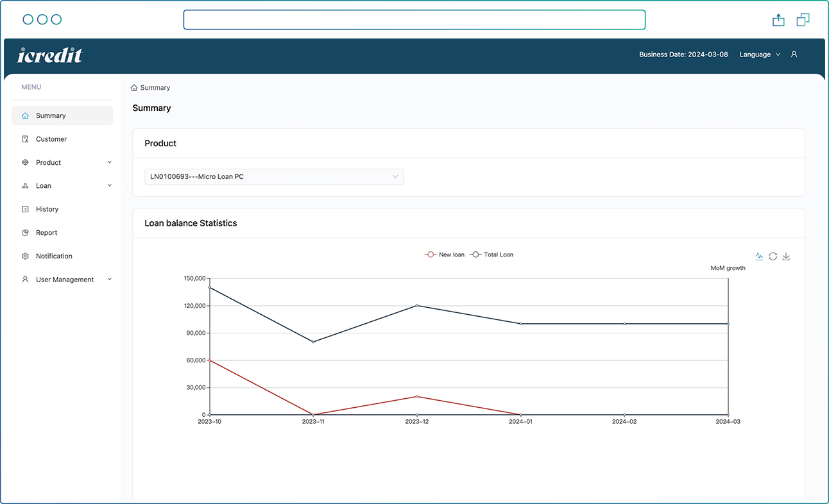Click the 90,000 y-axis label
The height and width of the screenshot is (504, 829).
[x=195, y=333]
